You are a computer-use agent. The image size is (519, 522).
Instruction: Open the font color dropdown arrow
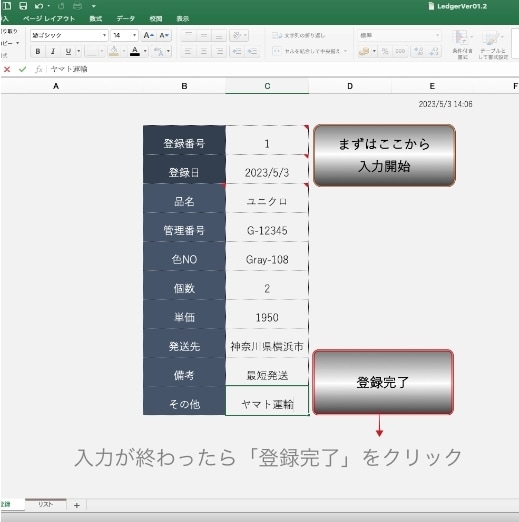pos(145,51)
